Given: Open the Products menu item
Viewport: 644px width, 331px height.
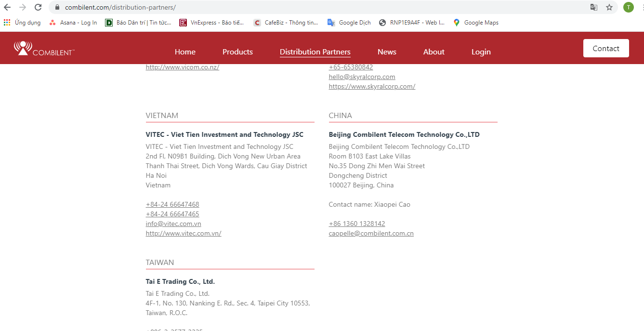Looking at the screenshot, I should coord(237,52).
